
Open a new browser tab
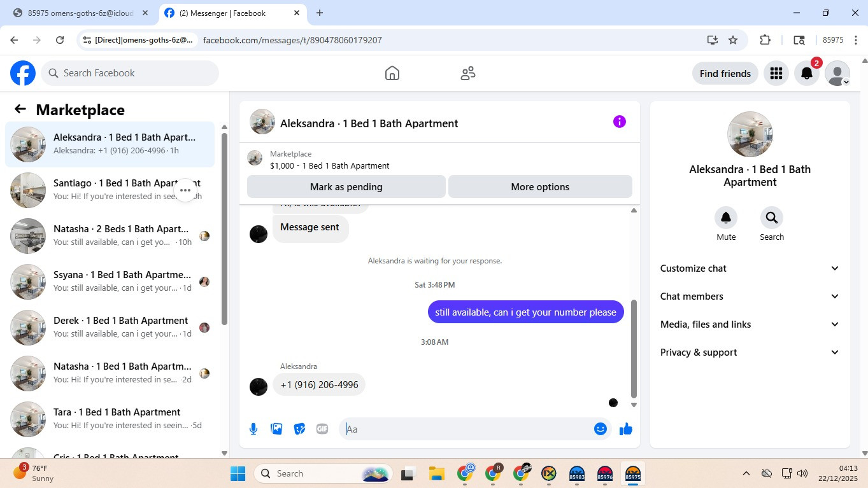(320, 13)
